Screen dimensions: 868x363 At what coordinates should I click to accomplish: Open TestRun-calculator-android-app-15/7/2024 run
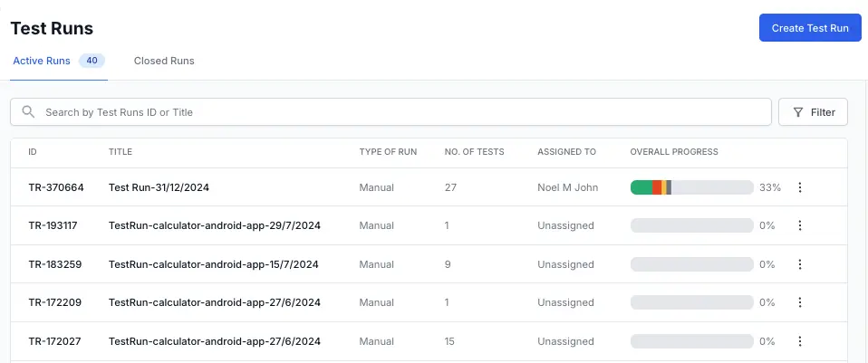[213, 264]
